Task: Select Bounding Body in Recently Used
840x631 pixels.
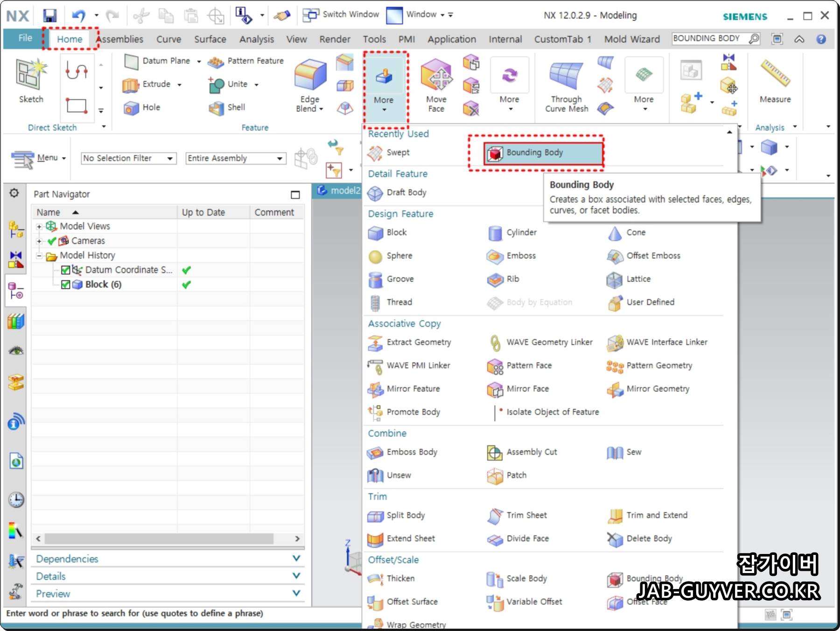Action: click(x=544, y=153)
